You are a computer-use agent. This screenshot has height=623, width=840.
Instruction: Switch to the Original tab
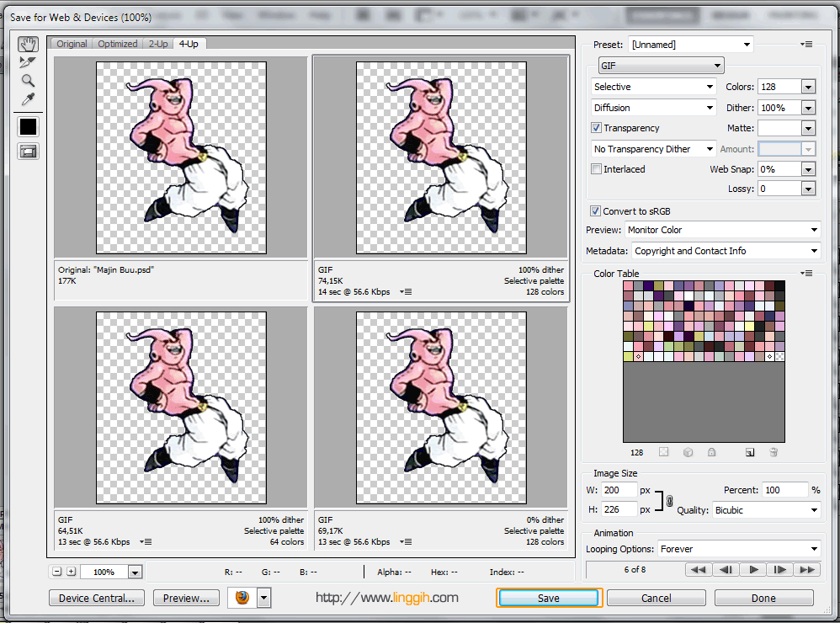coord(72,44)
